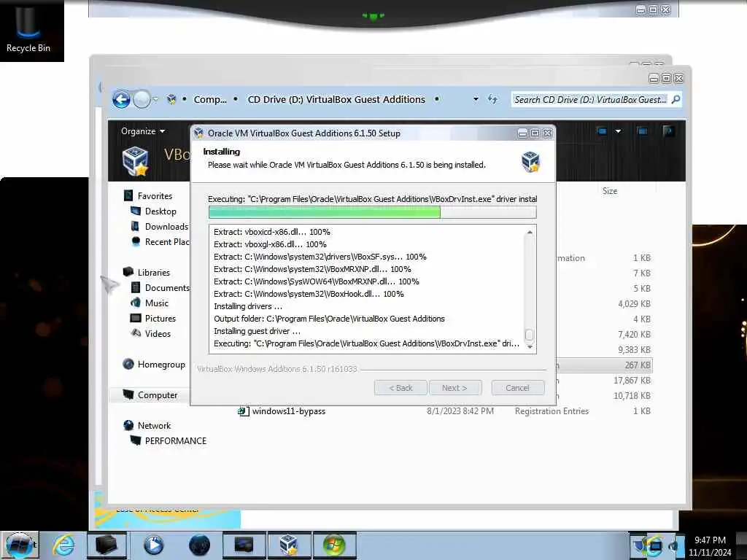
Task: Select 'Installing guest driver ...' log line
Action: coord(258,331)
